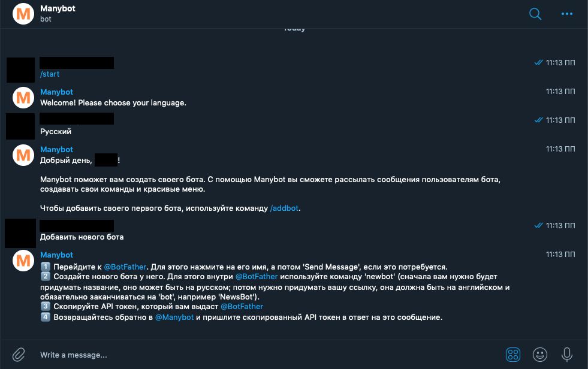This screenshot has width=588, height=369.
Task: Click the orange Manybot avatar beside a message
Action: click(x=23, y=97)
